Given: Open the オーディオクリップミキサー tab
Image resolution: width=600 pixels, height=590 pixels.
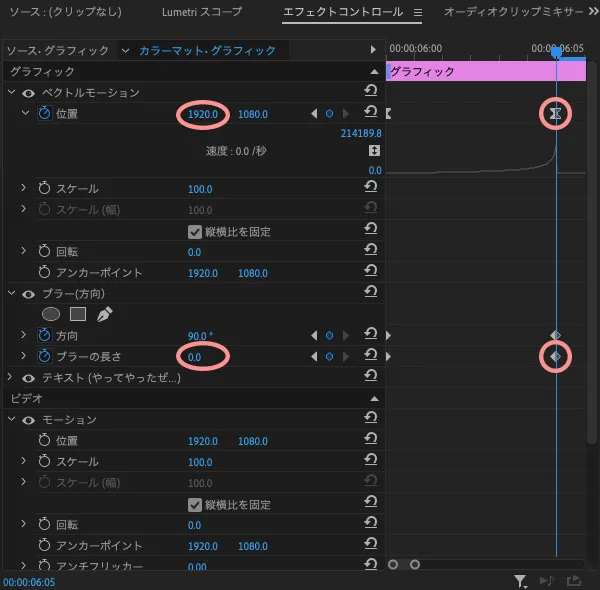Looking at the screenshot, I should click(x=515, y=12).
